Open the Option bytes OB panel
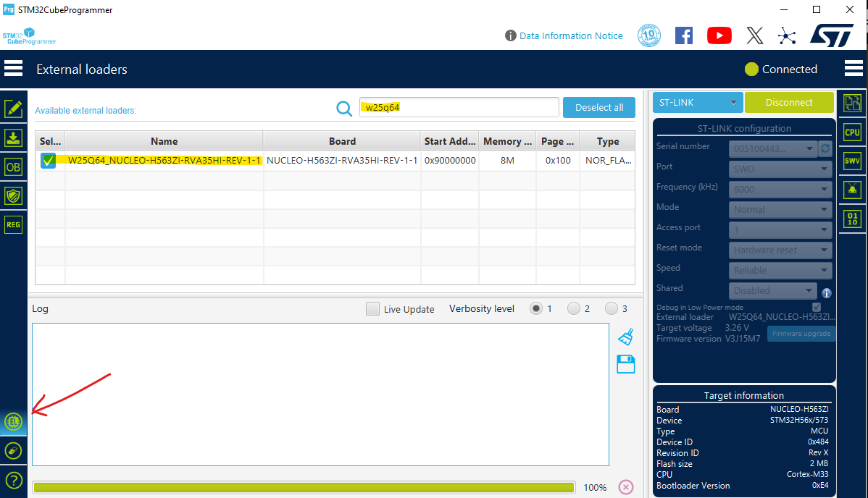The image size is (868, 498). pyautogui.click(x=14, y=166)
